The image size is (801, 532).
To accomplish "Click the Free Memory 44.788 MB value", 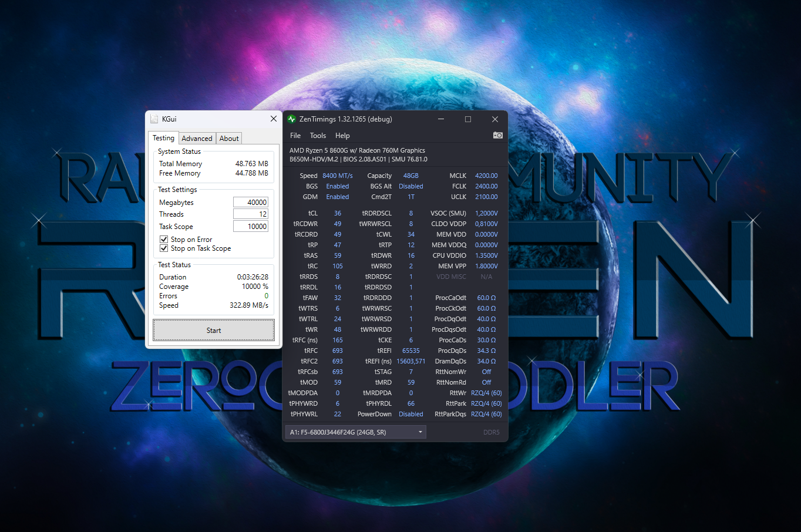I will pyautogui.click(x=251, y=173).
